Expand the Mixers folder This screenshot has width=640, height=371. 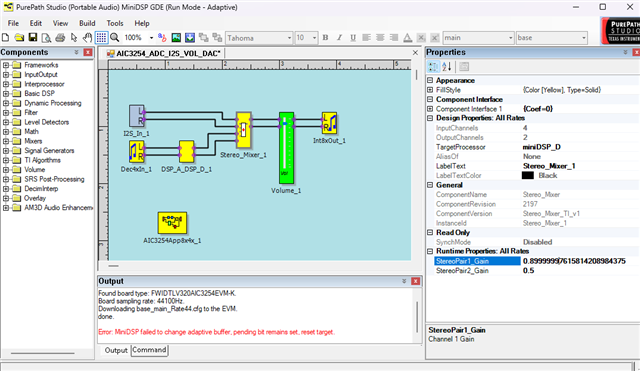[x=6, y=141]
